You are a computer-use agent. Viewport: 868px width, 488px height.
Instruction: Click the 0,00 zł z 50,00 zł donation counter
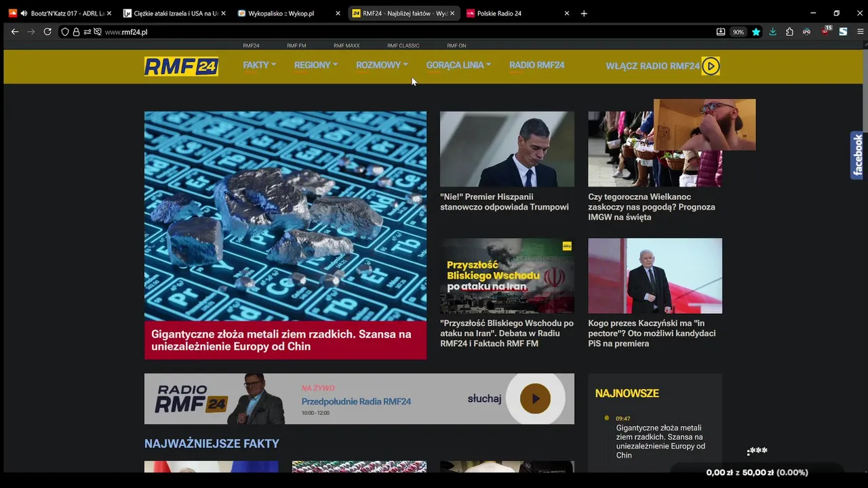point(757,472)
